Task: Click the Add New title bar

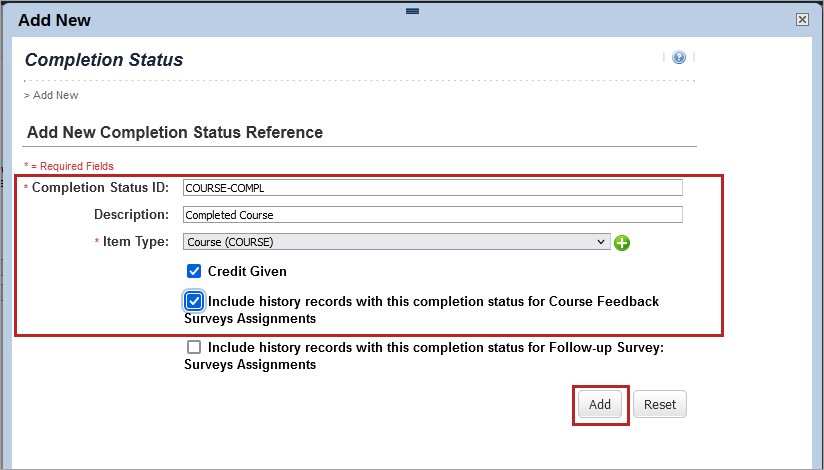Action: click(x=200, y=20)
